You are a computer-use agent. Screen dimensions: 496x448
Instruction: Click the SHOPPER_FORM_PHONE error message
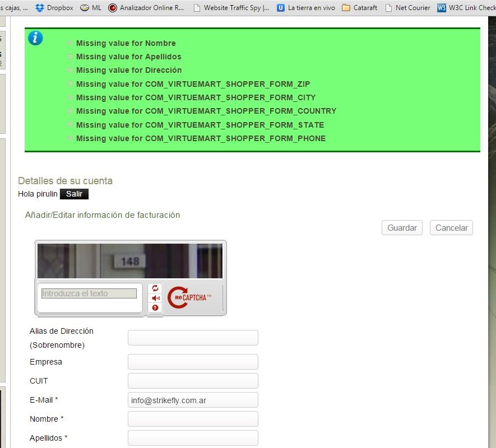coord(201,138)
